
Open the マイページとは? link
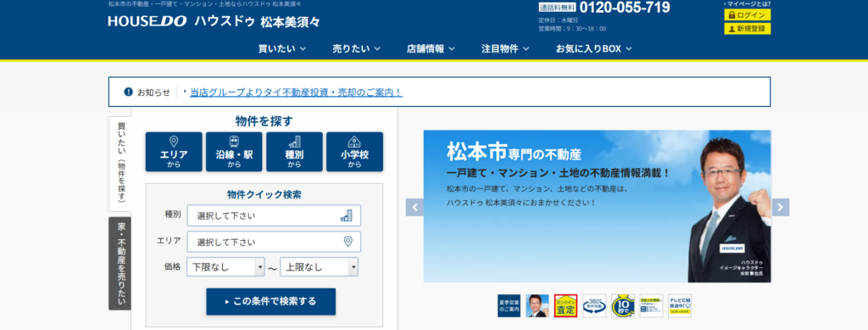(x=747, y=4)
